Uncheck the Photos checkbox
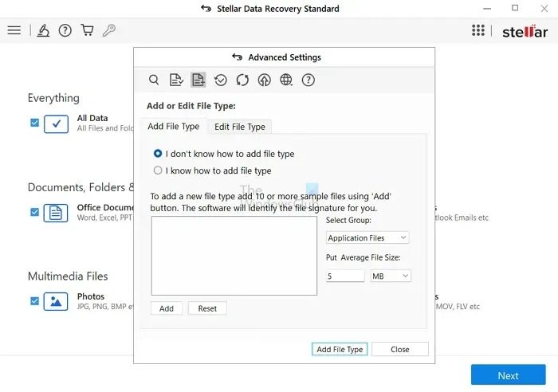The width and height of the screenshot is (558, 392). (34, 301)
